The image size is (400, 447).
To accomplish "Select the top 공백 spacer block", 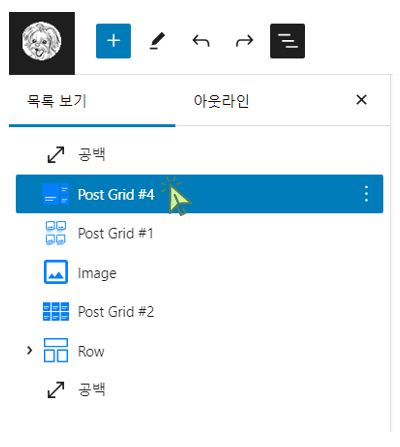I will click(199, 155).
